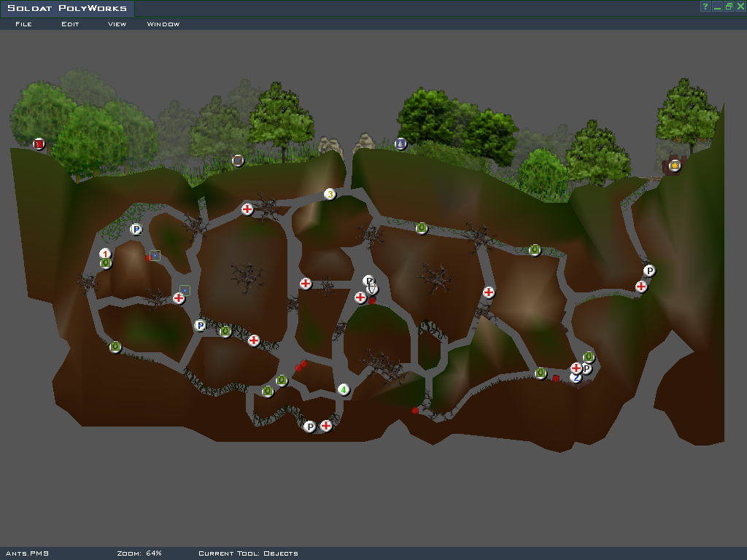Click the question mark help button
Screen dimensions: 747x560
(x=705, y=7)
